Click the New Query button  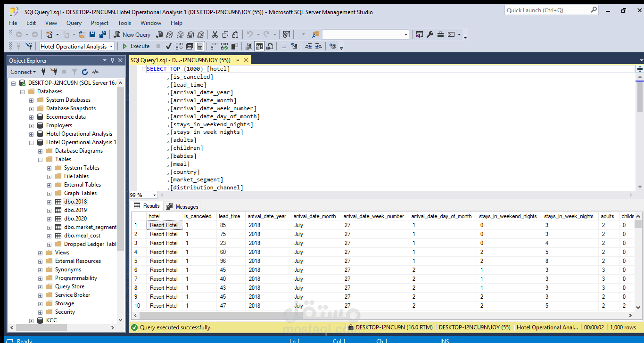(132, 34)
